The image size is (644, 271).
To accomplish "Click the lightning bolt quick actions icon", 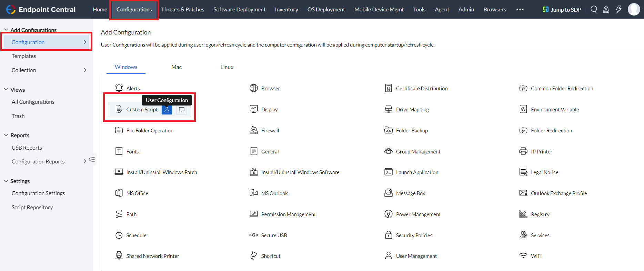I will [x=618, y=9].
